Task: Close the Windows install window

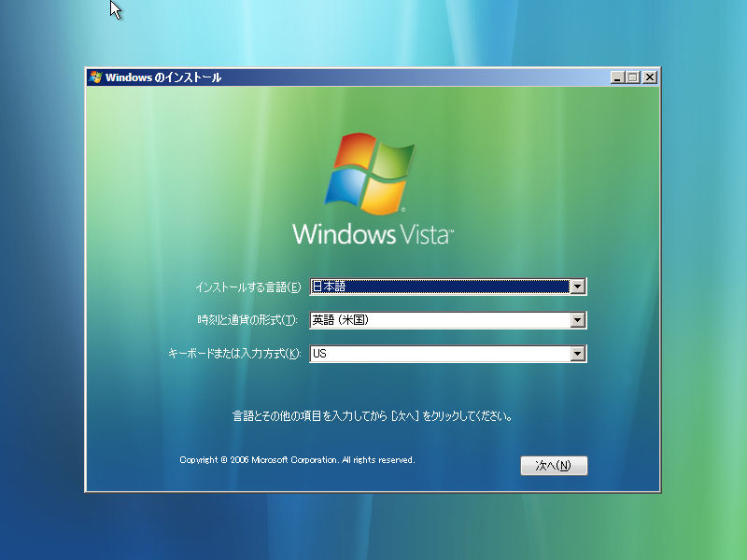Action: (x=649, y=77)
